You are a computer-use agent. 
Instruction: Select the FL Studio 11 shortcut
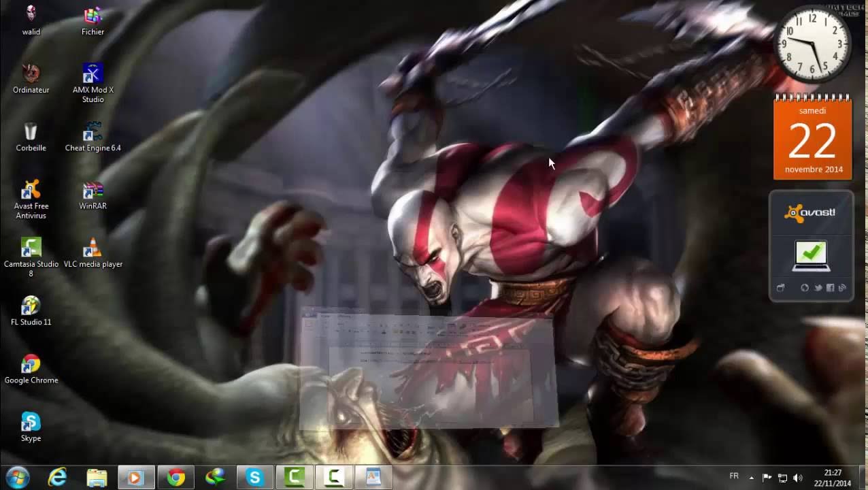[31, 310]
